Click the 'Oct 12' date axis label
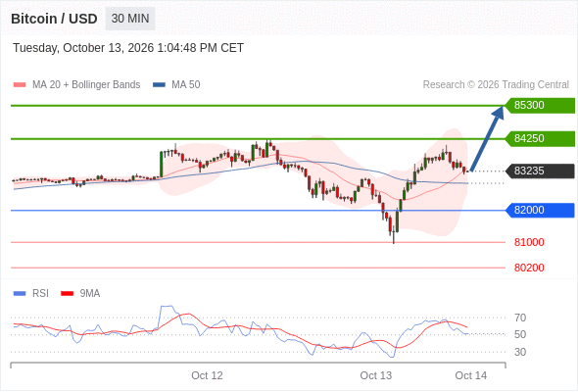Screen dimensions: 578x392 tap(207, 375)
